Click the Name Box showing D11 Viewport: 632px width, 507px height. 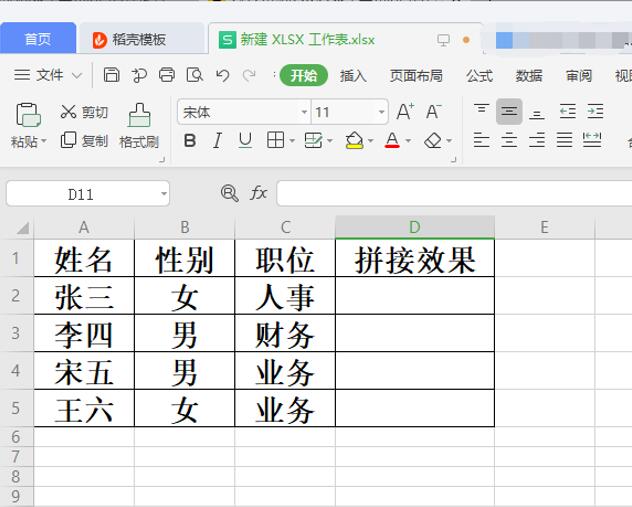pyautogui.click(x=81, y=194)
